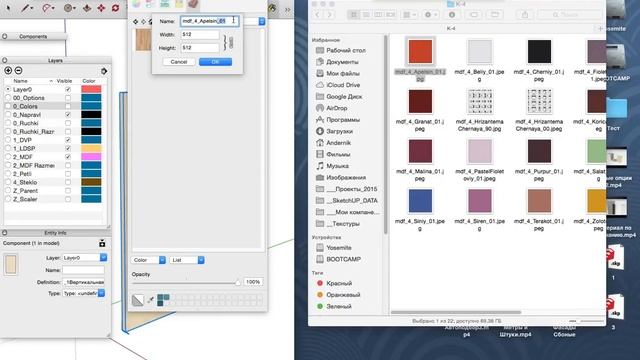Image resolution: width=640 pixels, height=360 pixels.
Task: Confirm the texture dialog with OK
Action: (216, 62)
